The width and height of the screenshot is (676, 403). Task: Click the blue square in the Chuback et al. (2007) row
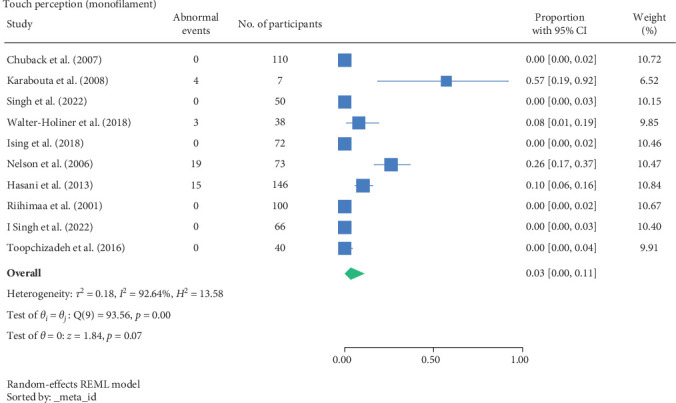coord(345,60)
